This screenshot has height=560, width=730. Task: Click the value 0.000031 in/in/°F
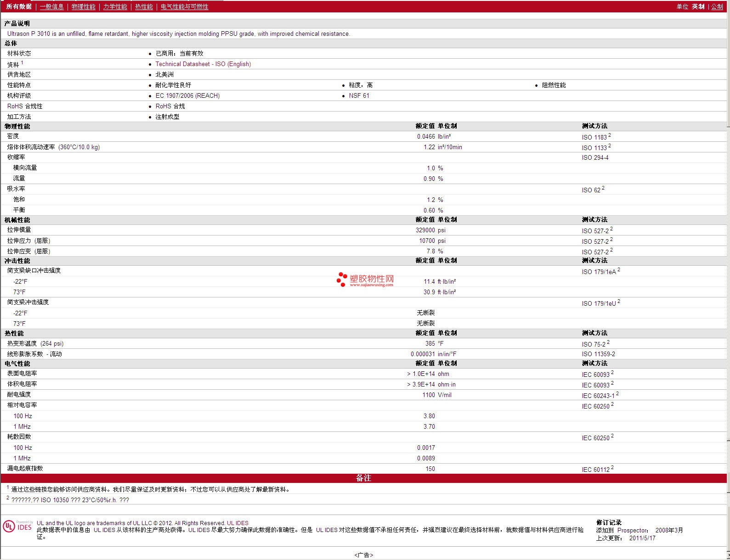[433, 354]
